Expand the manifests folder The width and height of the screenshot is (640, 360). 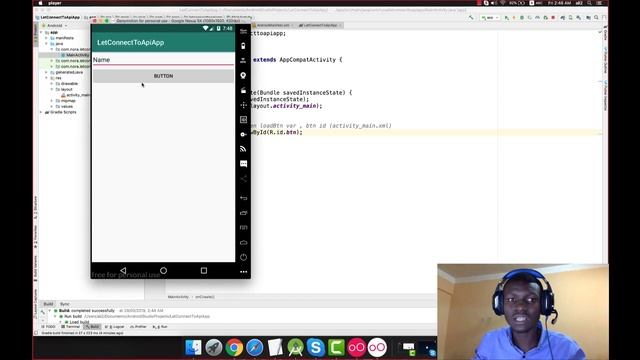click(x=47, y=38)
